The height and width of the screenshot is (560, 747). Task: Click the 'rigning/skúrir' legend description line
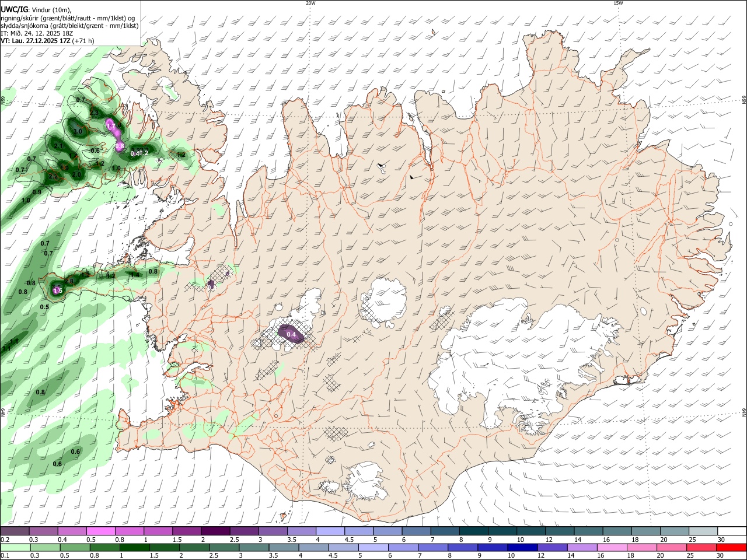pyautogui.click(x=68, y=18)
